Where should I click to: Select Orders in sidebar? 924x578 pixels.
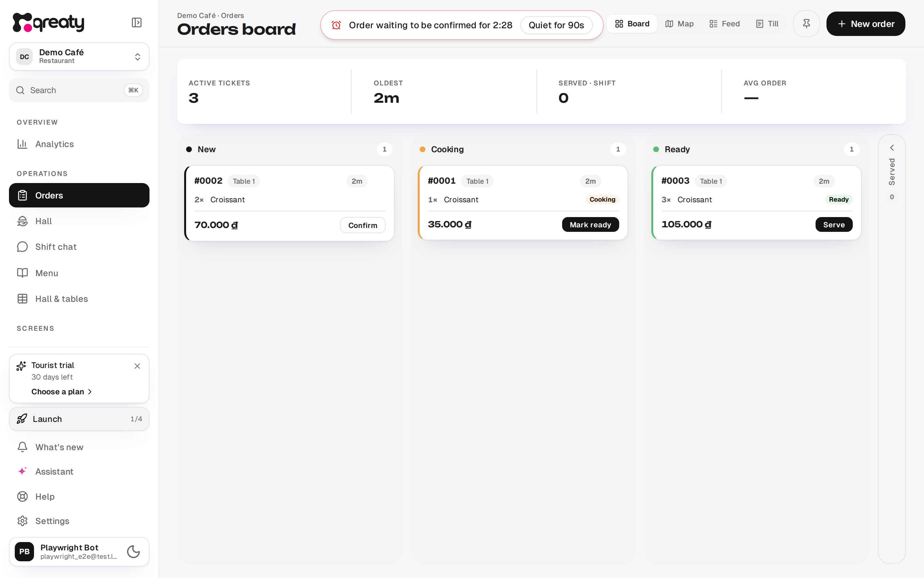(x=79, y=195)
